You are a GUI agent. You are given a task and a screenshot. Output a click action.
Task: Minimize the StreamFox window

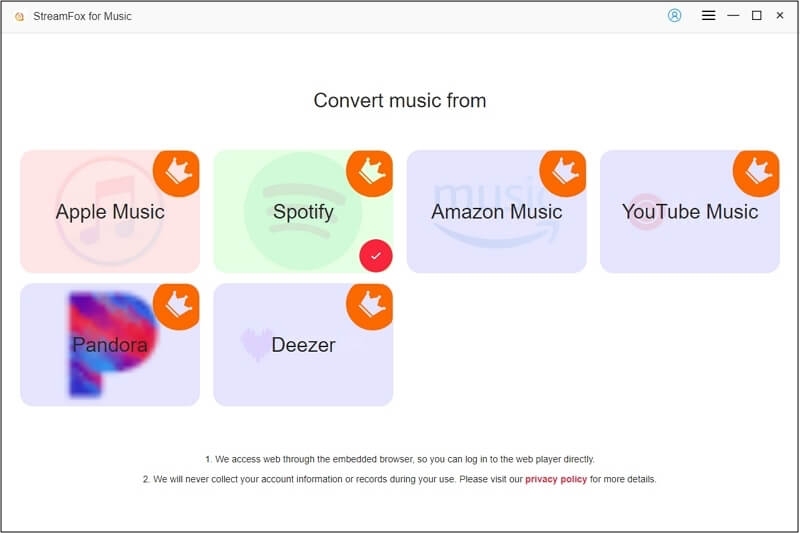pos(733,16)
